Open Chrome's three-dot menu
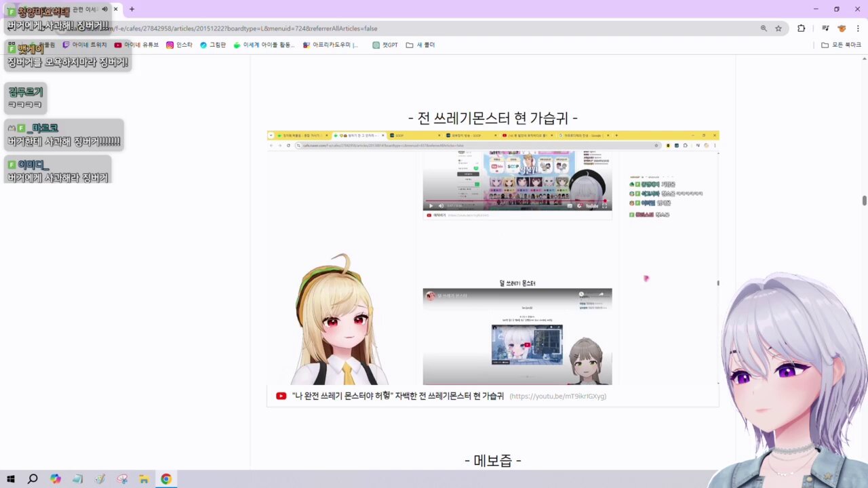This screenshot has width=868, height=488. click(858, 28)
